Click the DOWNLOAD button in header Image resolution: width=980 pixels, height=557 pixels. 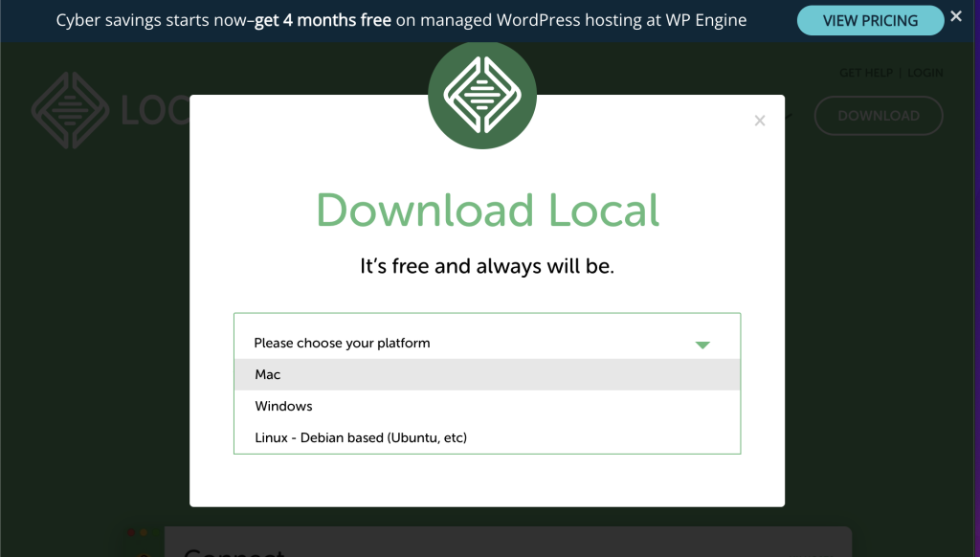[x=879, y=116]
